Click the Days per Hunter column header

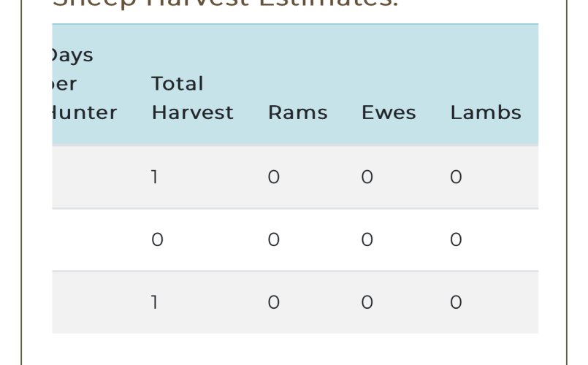click(85, 84)
